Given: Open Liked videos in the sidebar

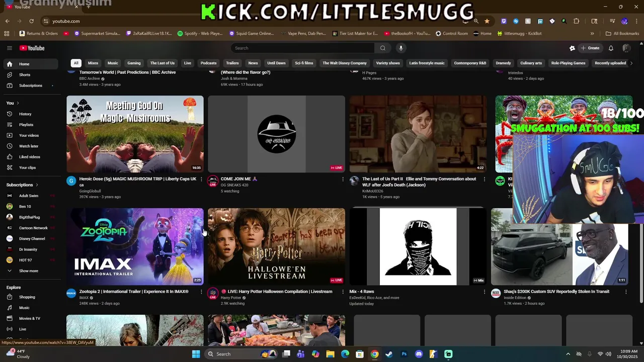Looking at the screenshot, I should pyautogui.click(x=30, y=157).
